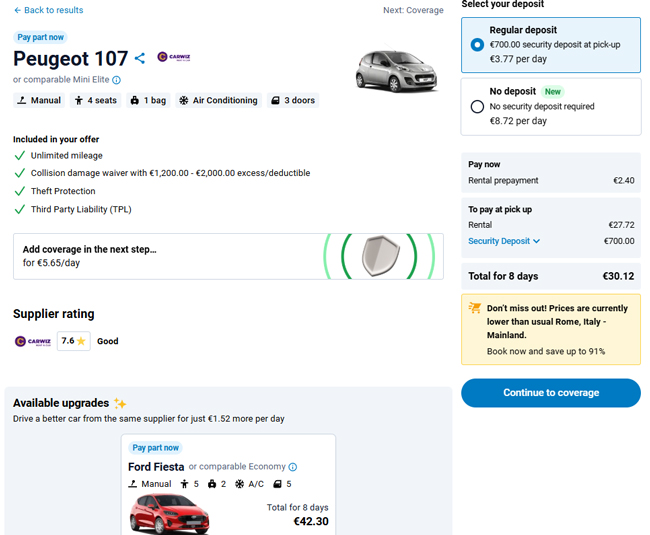Viewport: 650px width, 535px height.
Task: Click the checkmark beside Theft Protection
Action: click(x=19, y=191)
